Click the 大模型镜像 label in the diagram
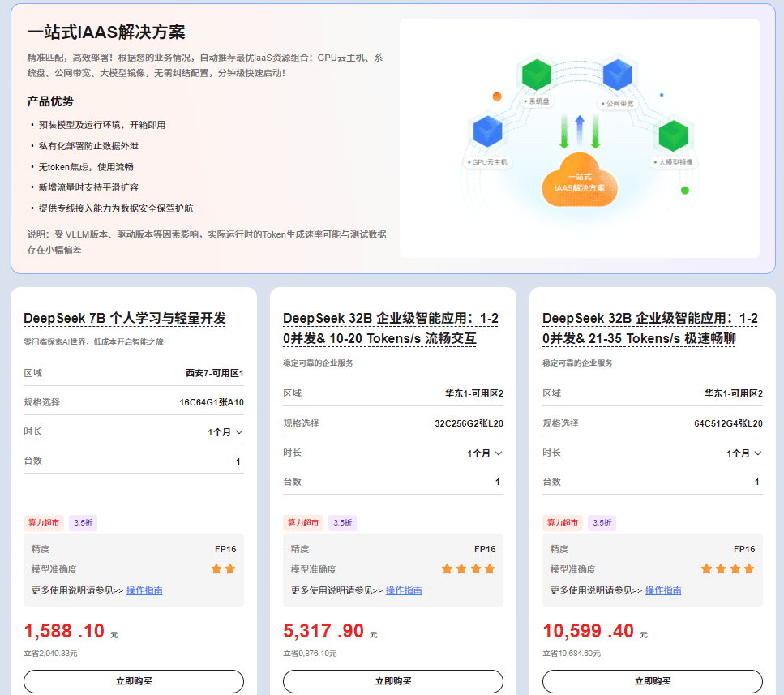Viewport: 784px width, 695px height. pos(675,162)
